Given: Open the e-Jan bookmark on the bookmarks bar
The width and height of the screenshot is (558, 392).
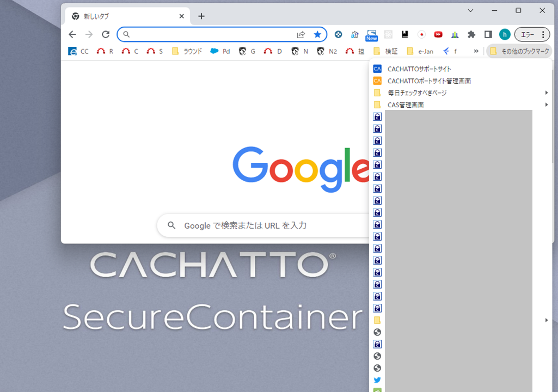Looking at the screenshot, I should click(420, 51).
